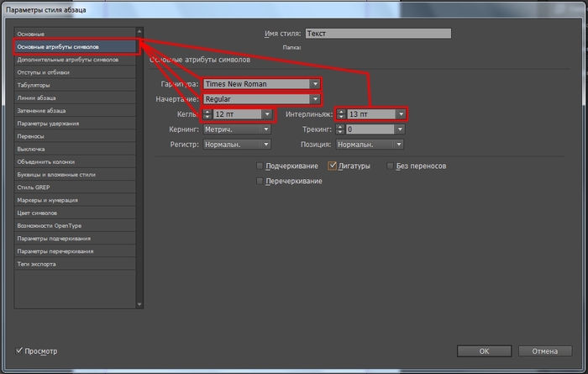Click the Имя стиля text field
The width and height of the screenshot is (588, 374).
(x=378, y=34)
